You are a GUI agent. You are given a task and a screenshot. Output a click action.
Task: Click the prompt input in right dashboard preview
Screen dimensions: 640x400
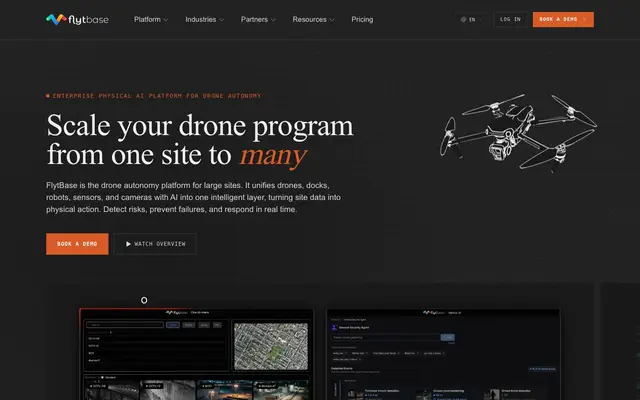point(386,338)
